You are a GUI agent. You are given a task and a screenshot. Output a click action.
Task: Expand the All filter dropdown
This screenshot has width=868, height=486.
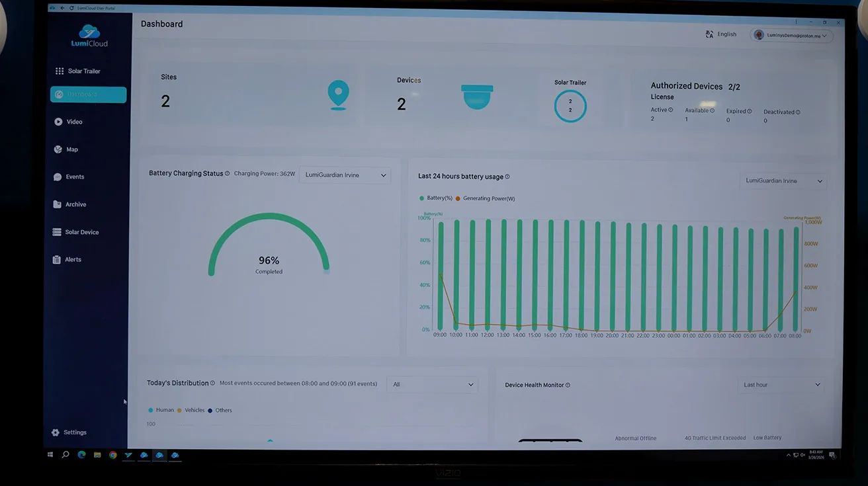pos(432,384)
